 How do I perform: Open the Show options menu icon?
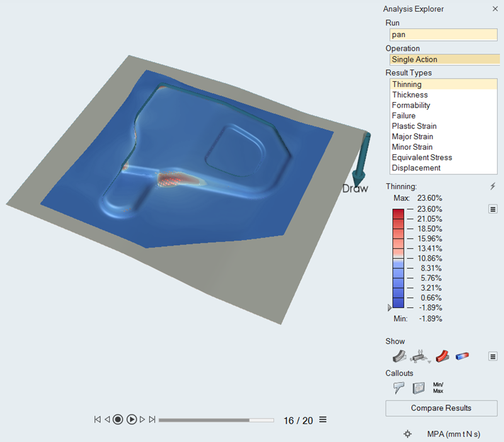[493, 356]
